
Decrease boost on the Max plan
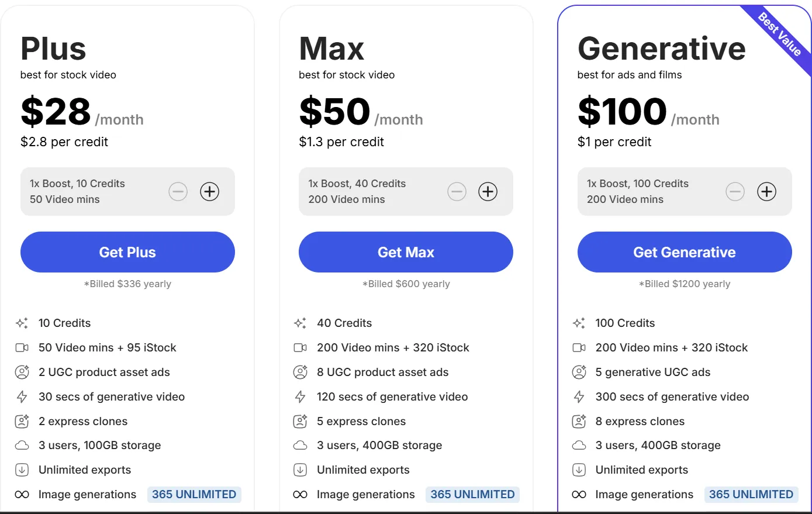click(x=457, y=192)
